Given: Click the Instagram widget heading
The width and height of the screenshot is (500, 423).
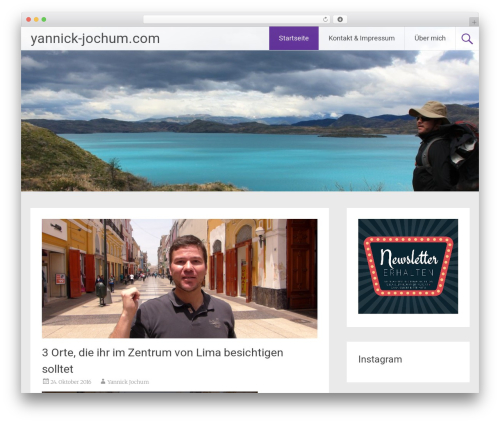Looking at the screenshot, I should pos(380,359).
